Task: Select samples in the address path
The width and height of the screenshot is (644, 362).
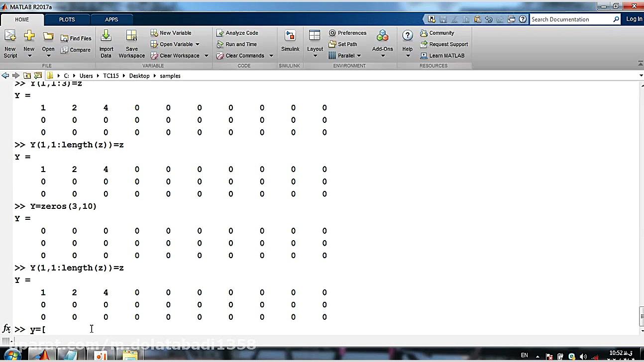Action: [170, 76]
